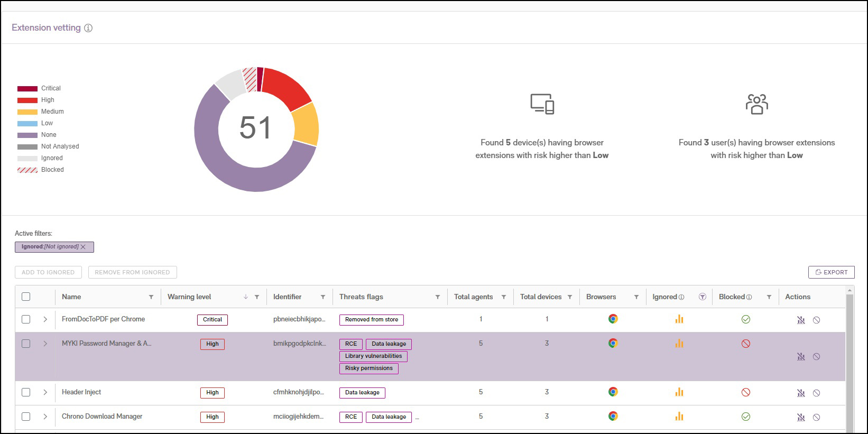
Task: Remove the Ignored: Not ignored active filter
Action: [83, 247]
